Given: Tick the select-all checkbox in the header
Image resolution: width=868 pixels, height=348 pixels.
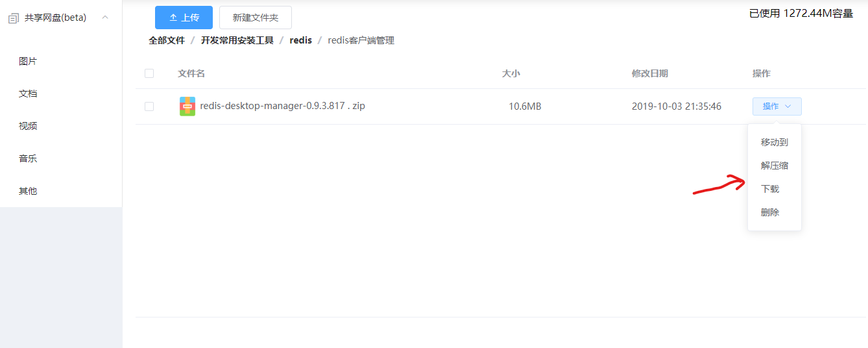Looking at the screenshot, I should click(149, 73).
